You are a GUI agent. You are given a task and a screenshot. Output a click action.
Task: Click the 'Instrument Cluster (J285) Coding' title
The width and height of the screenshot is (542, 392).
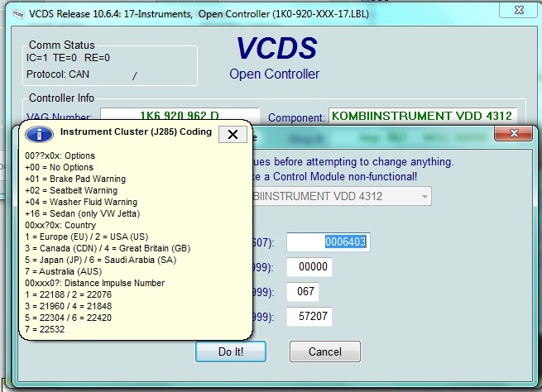tap(136, 132)
